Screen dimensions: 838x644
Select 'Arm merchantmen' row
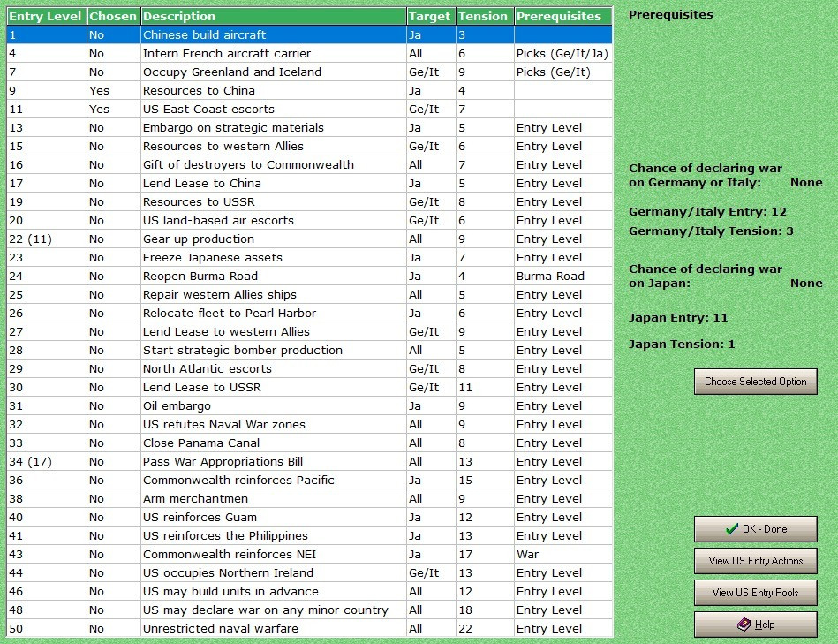click(309, 498)
